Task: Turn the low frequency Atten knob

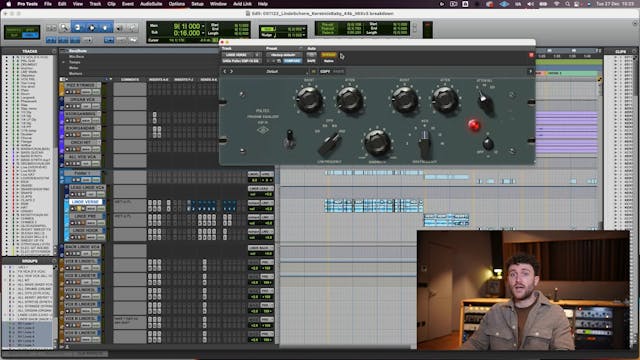Action: (x=349, y=99)
